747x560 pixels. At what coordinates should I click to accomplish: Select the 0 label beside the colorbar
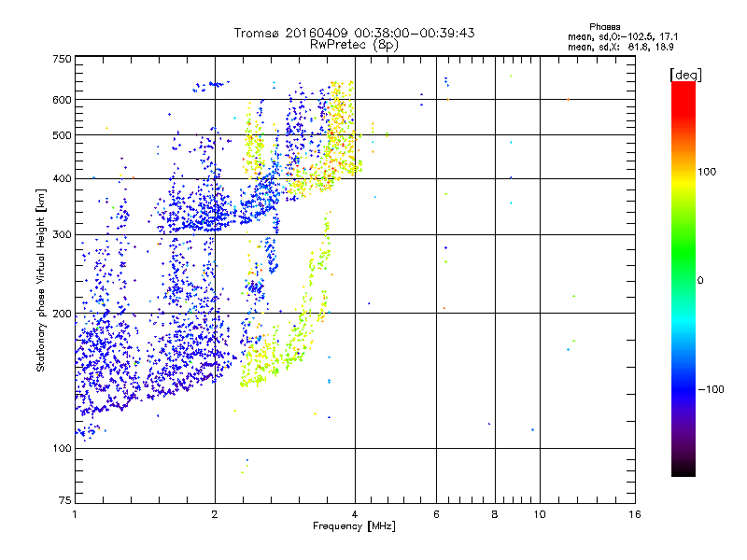point(700,281)
